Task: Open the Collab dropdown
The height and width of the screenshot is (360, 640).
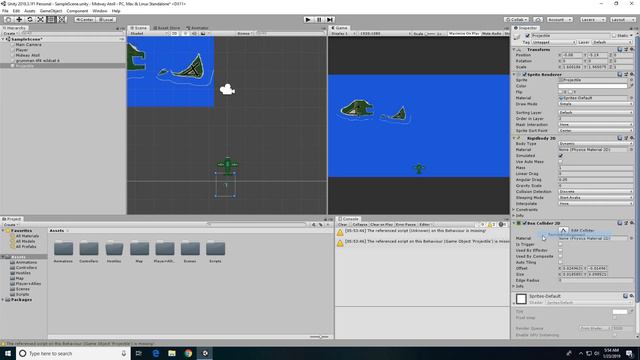Action: (x=516, y=20)
